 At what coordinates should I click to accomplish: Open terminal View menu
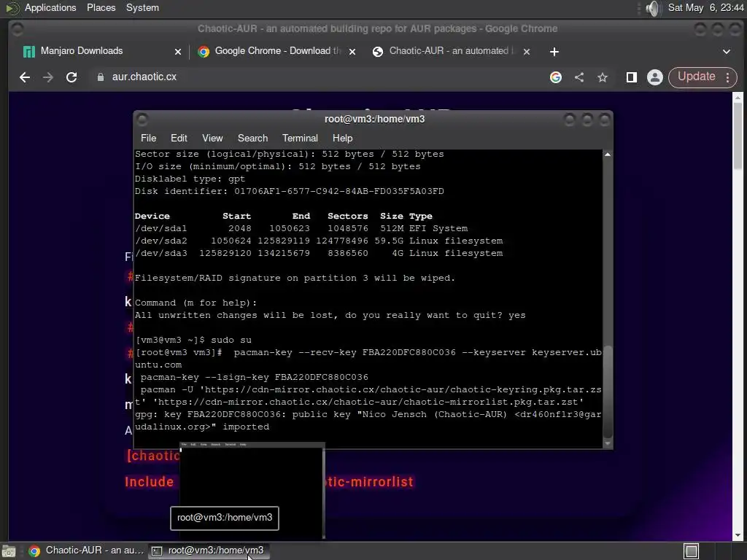coord(212,138)
